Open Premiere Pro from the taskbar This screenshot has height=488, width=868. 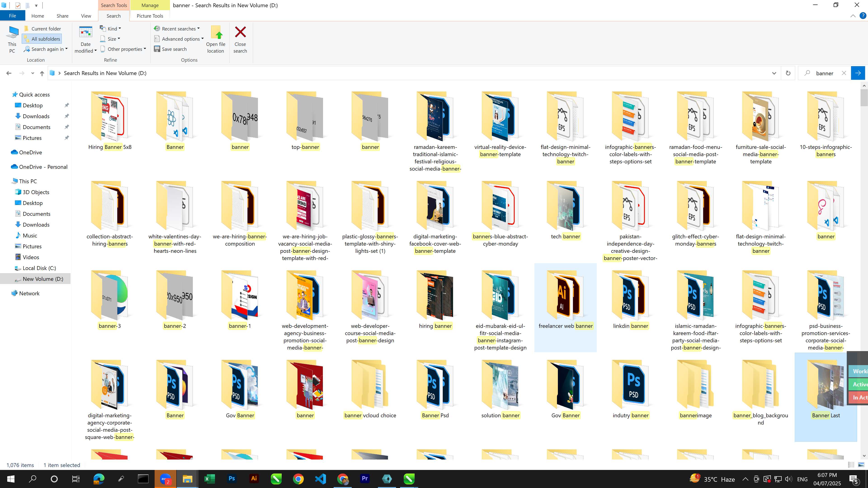tap(365, 479)
